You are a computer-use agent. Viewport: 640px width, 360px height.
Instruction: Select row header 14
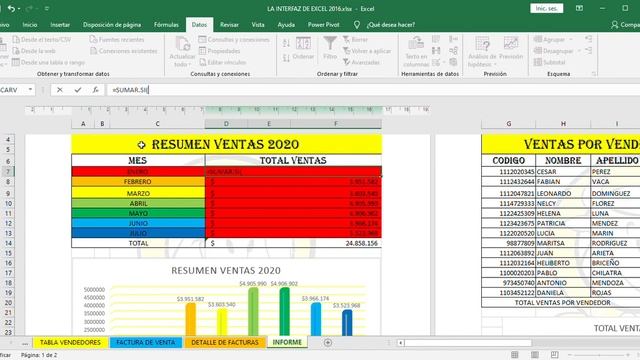8,243
